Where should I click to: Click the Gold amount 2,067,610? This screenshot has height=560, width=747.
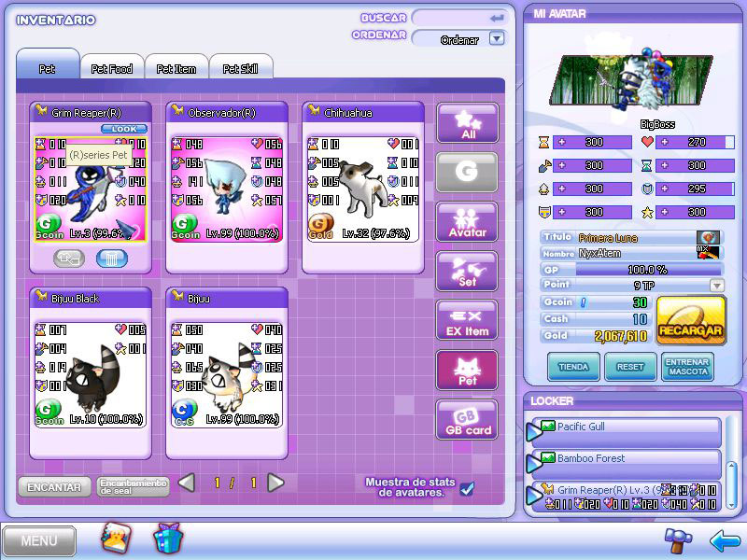(621, 336)
